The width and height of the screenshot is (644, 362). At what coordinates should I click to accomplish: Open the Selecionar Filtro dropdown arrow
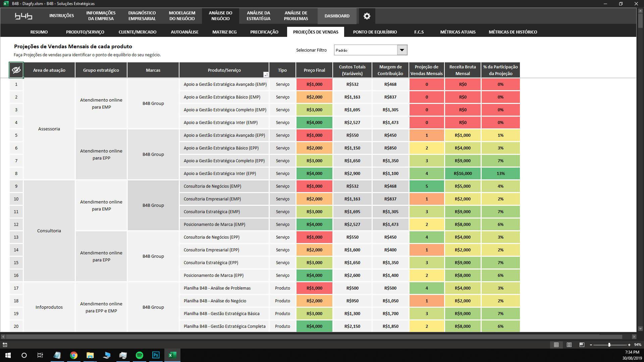[x=402, y=50]
